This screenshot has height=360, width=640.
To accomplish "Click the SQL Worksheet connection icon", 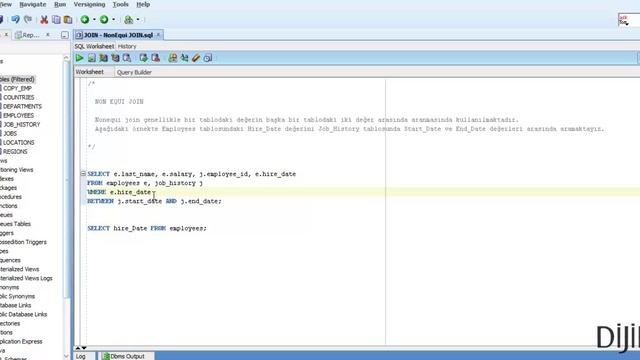I will click(129, 19).
